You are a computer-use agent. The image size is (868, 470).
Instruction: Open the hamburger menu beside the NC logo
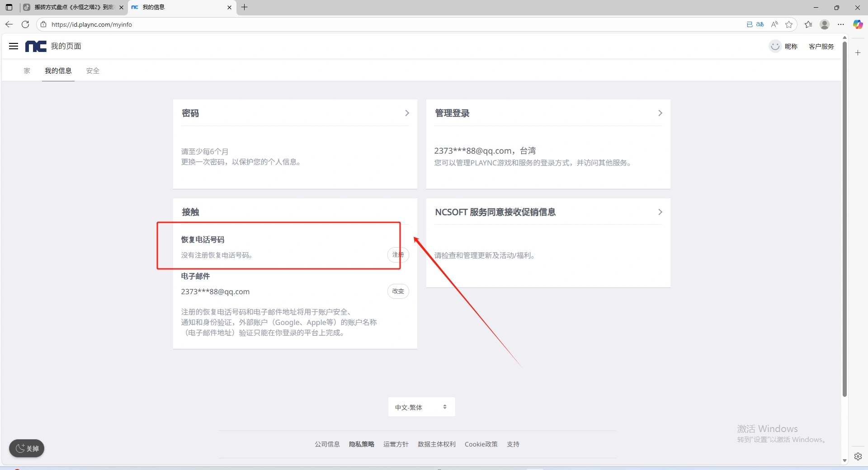pos(14,46)
